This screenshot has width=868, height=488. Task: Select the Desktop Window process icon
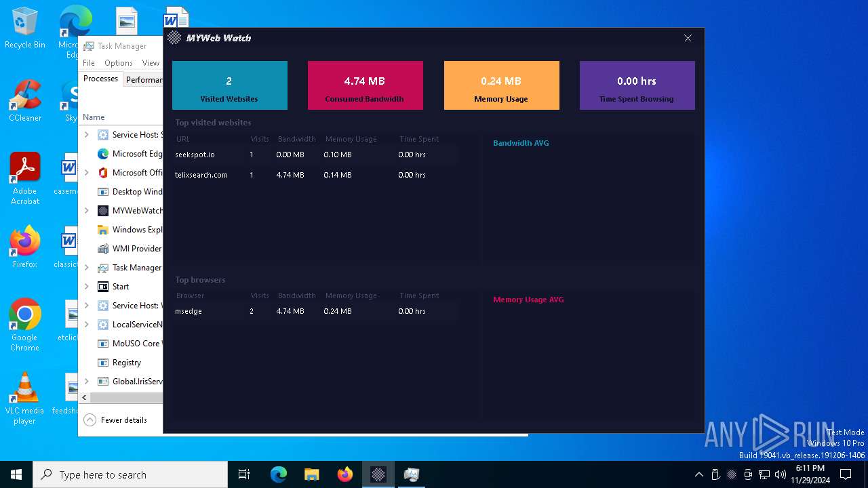(103, 192)
